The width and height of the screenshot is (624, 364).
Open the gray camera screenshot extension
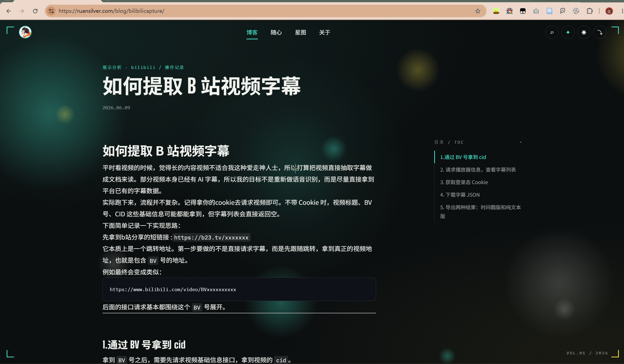click(536, 11)
